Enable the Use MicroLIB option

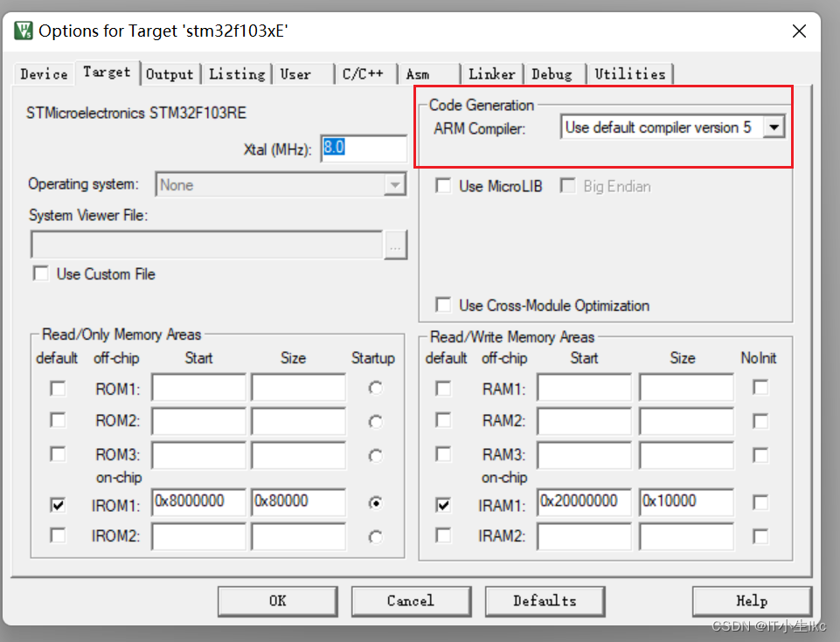(442, 185)
